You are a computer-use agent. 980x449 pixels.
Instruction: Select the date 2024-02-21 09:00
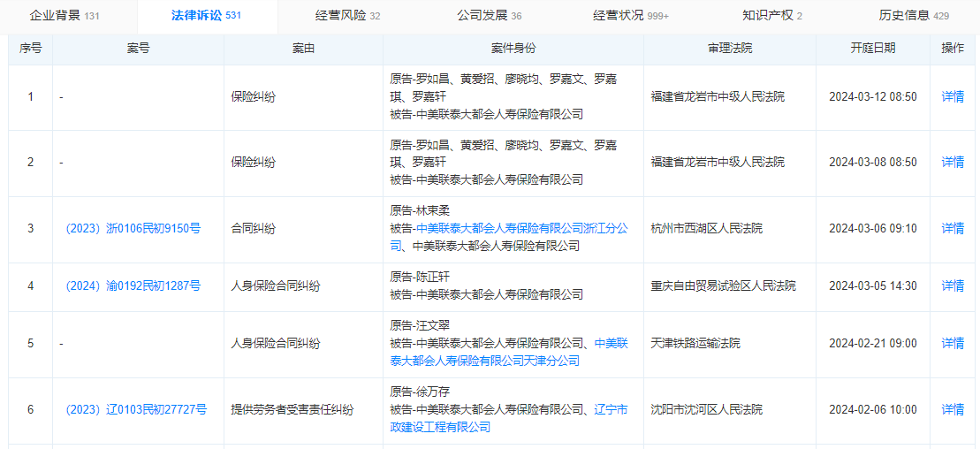872,343
